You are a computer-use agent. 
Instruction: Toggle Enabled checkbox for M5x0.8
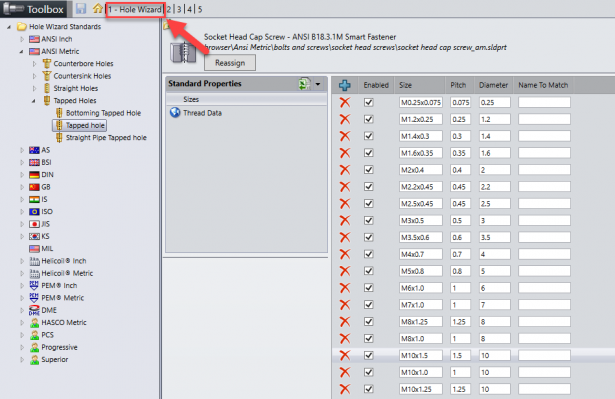(x=368, y=271)
